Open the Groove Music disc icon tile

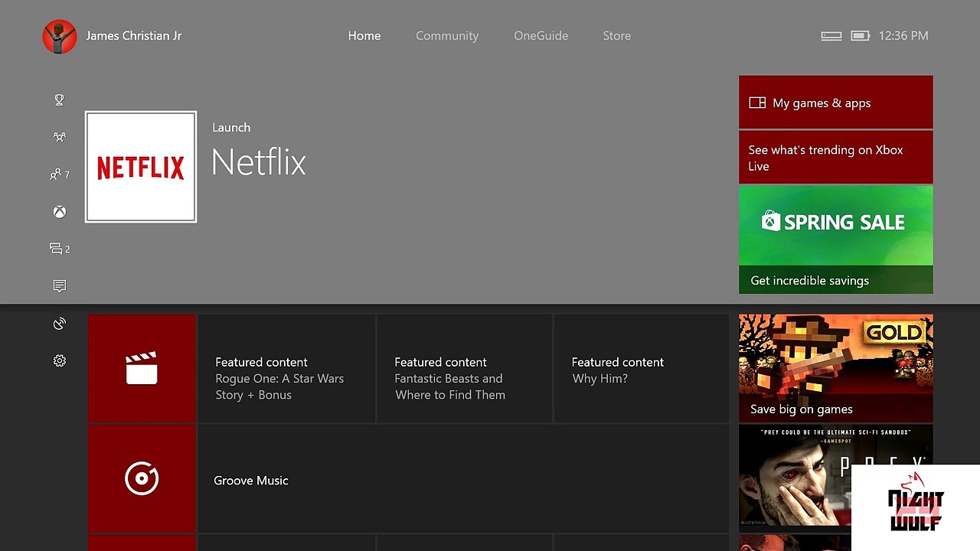click(x=142, y=479)
